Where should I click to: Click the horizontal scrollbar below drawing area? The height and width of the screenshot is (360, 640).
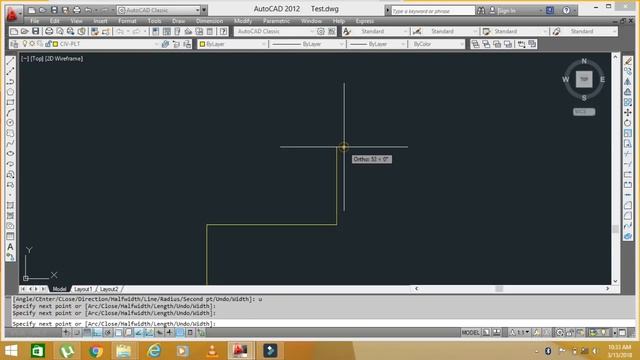[x=512, y=289]
